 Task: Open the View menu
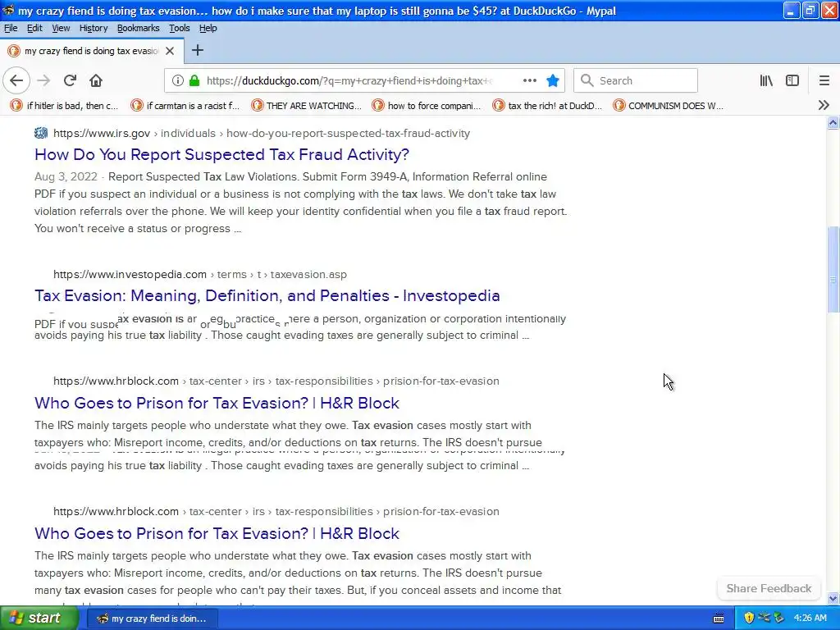tap(61, 28)
